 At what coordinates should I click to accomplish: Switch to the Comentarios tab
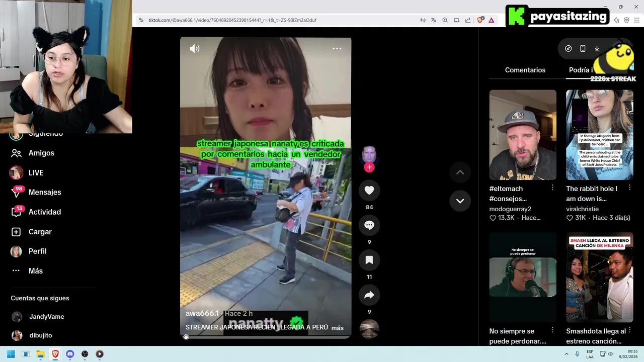pos(525,70)
